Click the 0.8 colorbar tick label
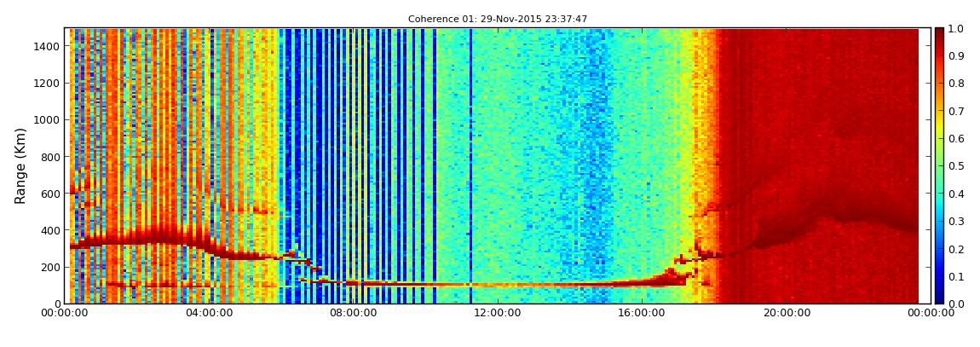The width and height of the screenshot is (980, 347). point(956,84)
